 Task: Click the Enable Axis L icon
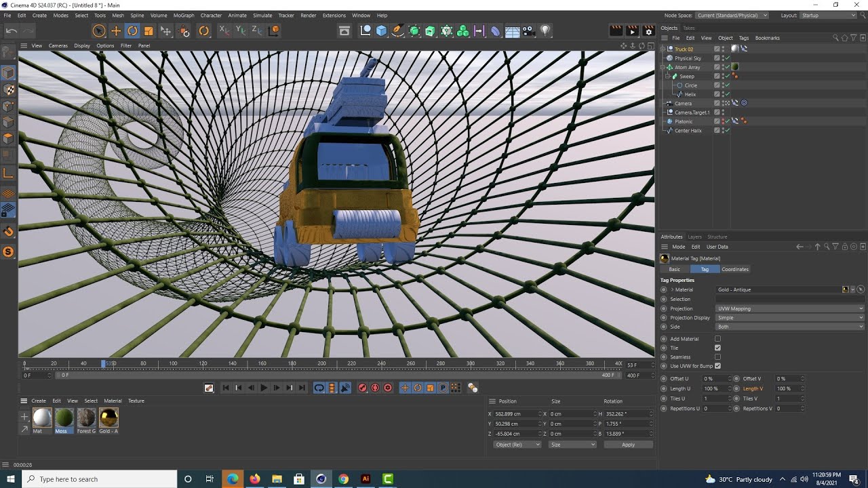(x=8, y=174)
